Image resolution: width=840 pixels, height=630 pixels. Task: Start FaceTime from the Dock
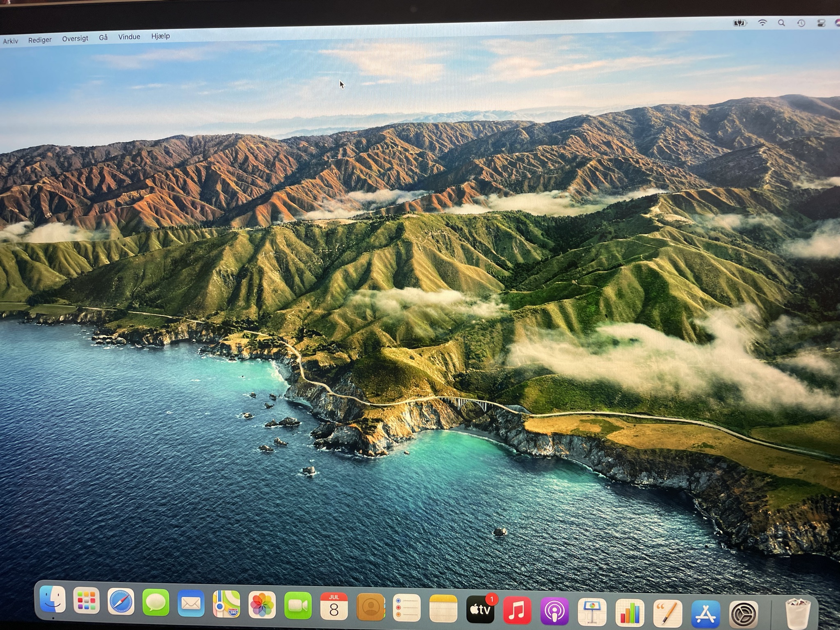298,605
